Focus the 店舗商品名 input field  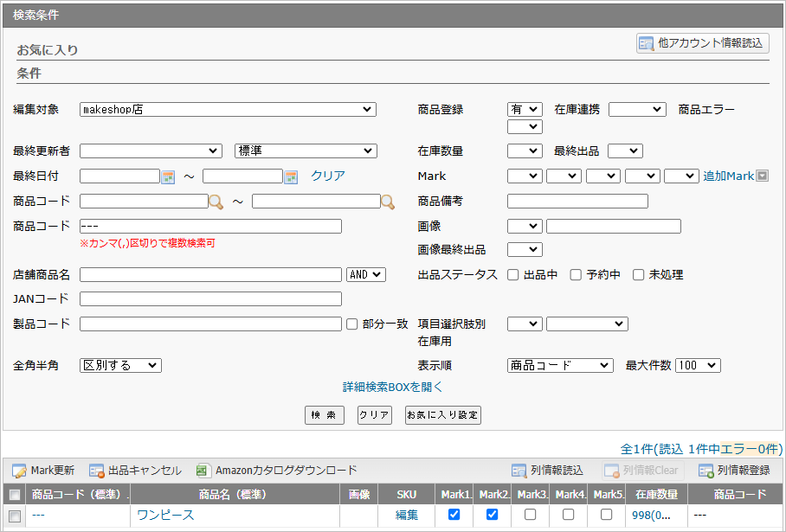210,274
